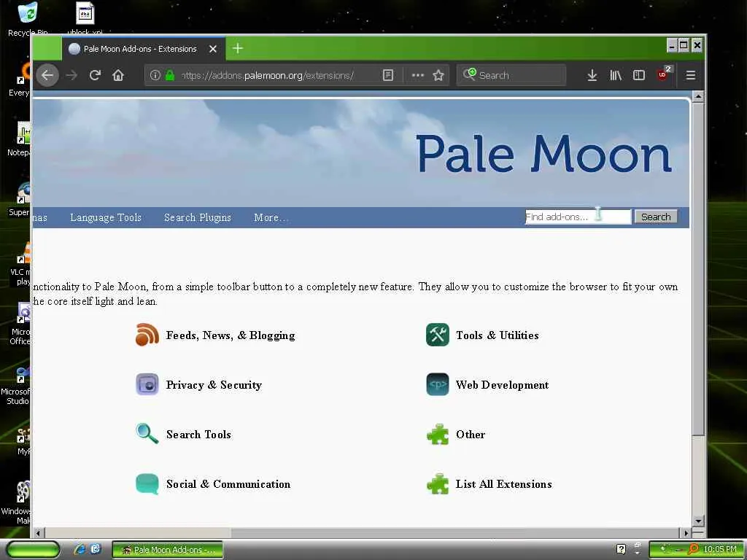Click the page vertical scrollbar thumb
The image size is (747, 560).
698,268
